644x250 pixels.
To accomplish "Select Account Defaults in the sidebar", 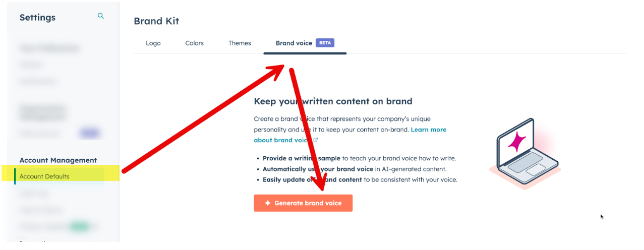I will 44,176.
